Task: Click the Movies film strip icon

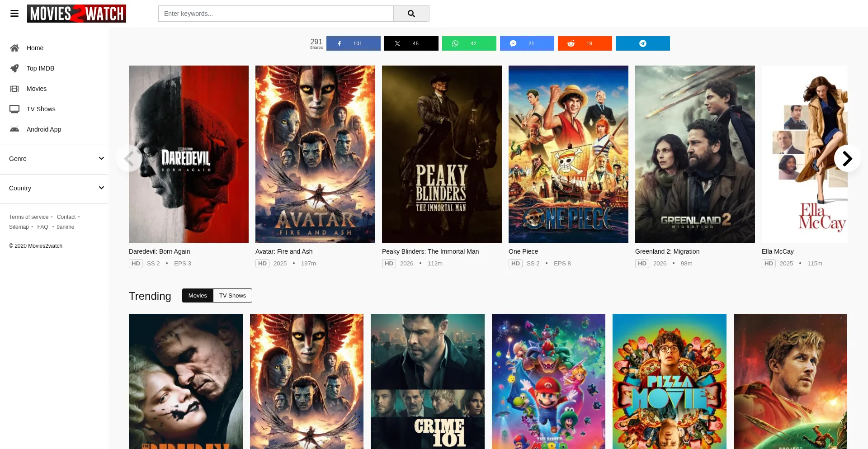Action: tap(14, 89)
